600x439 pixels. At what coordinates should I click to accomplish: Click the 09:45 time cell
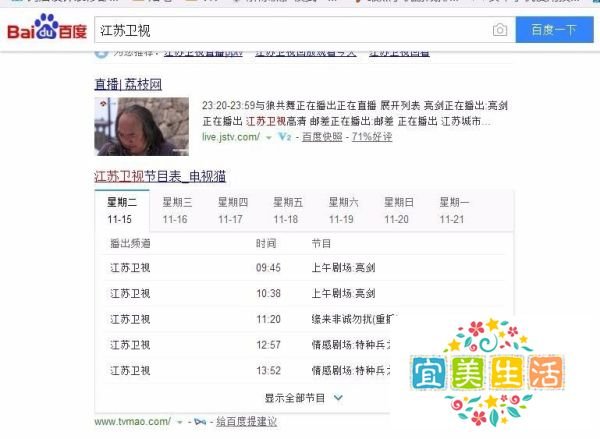pos(268,268)
